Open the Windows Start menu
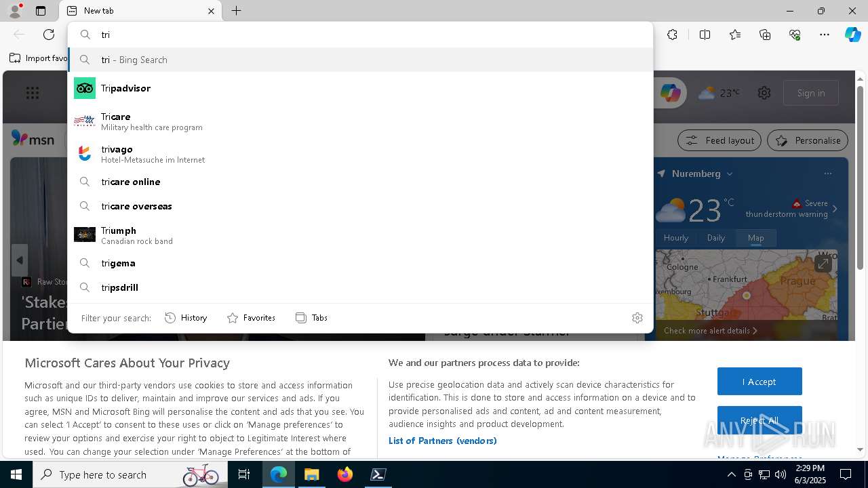 pos(16,474)
